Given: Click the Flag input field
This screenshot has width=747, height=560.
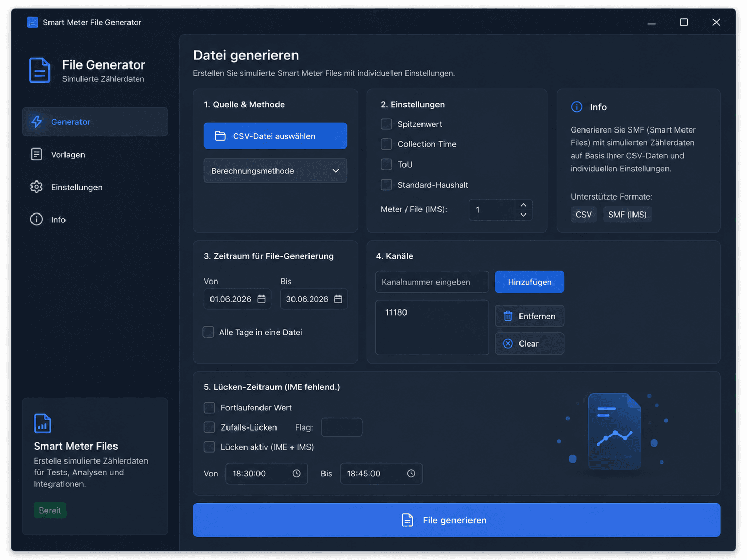Looking at the screenshot, I should 342,427.
